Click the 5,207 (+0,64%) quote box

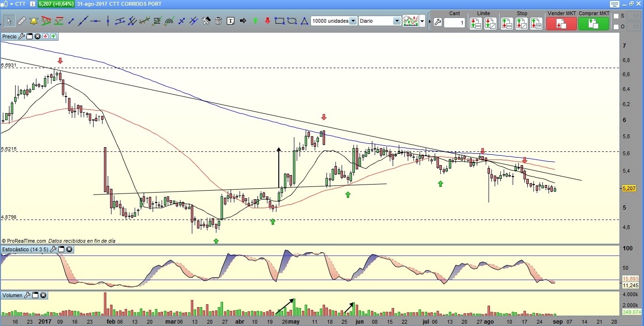tap(57, 4)
